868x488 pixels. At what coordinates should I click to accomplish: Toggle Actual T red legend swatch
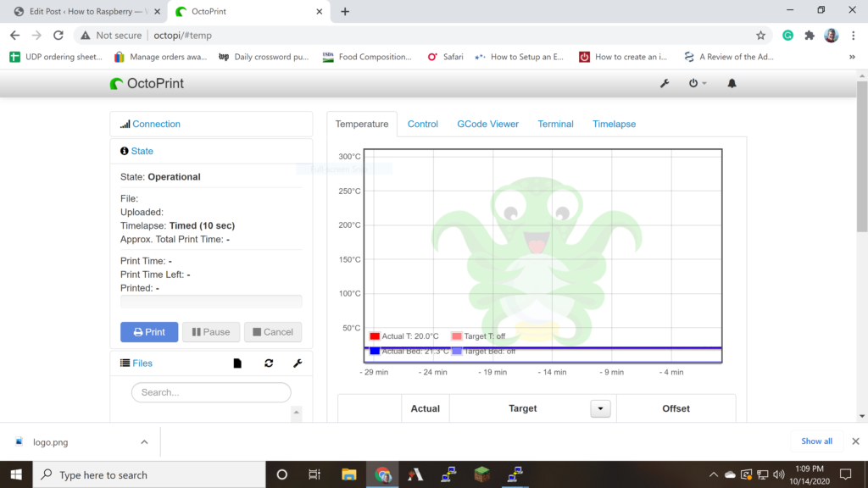point(375,336)
